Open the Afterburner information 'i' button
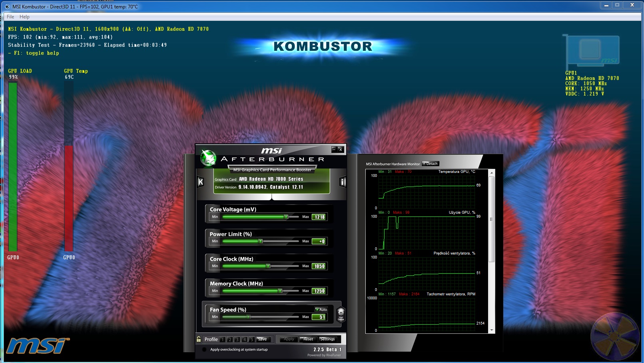 point(343,182)
